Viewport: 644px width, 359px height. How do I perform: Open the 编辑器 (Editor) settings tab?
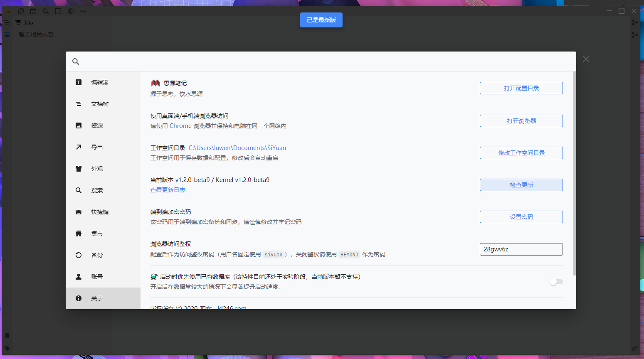[100, 82]
